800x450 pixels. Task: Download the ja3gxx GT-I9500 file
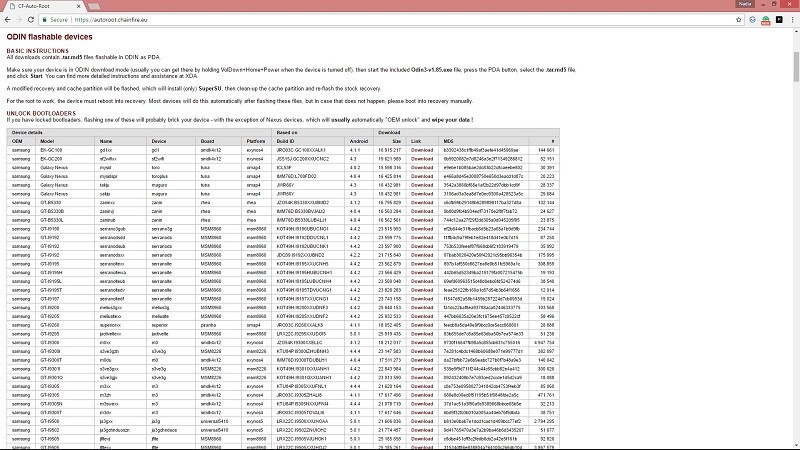pyautogui.click(x=422, y=421)
